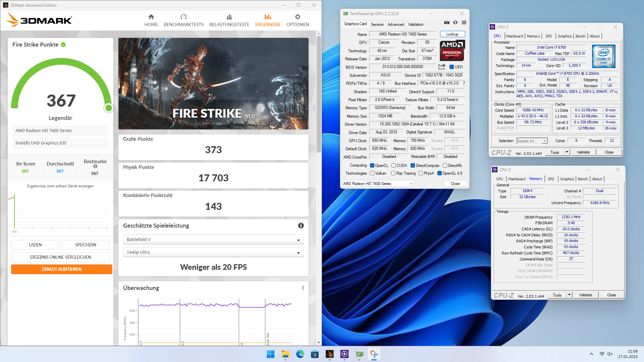Export BIOS via share icon in GPU-Z

[x=442, y=67]
